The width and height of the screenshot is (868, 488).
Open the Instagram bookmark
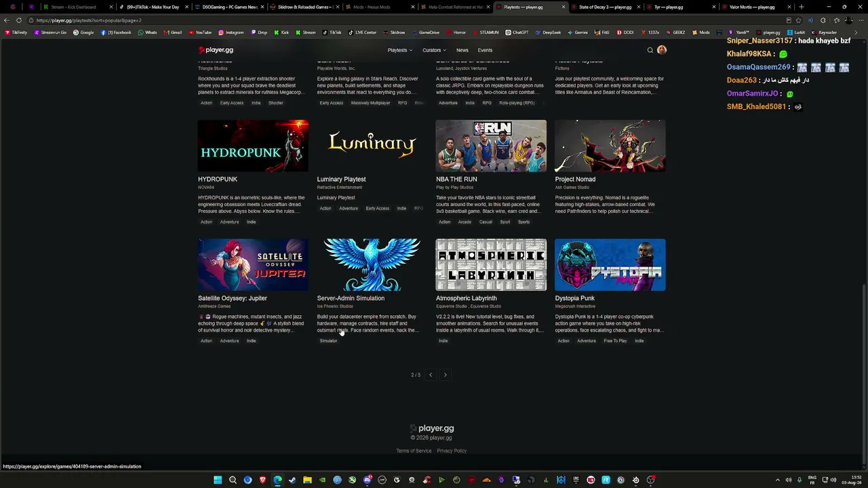click(231, 33)
